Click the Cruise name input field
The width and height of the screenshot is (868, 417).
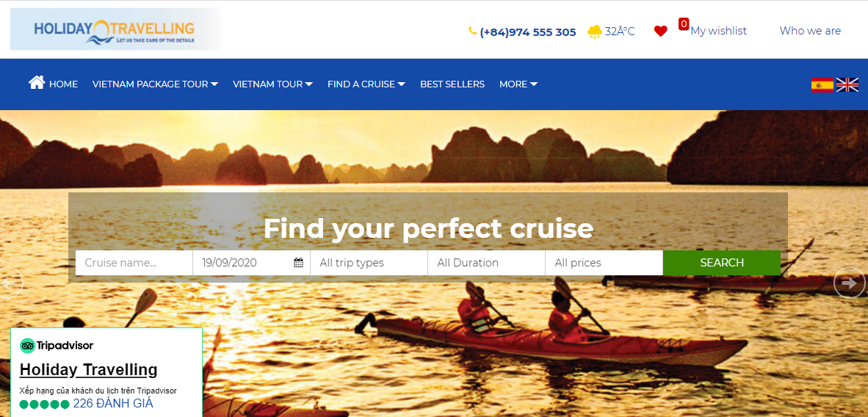coord(134,263)
